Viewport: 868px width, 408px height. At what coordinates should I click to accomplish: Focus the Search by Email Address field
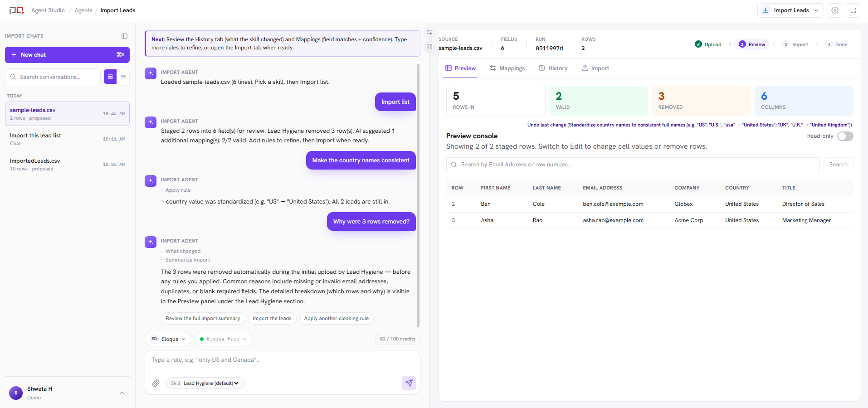coord(633,165)
